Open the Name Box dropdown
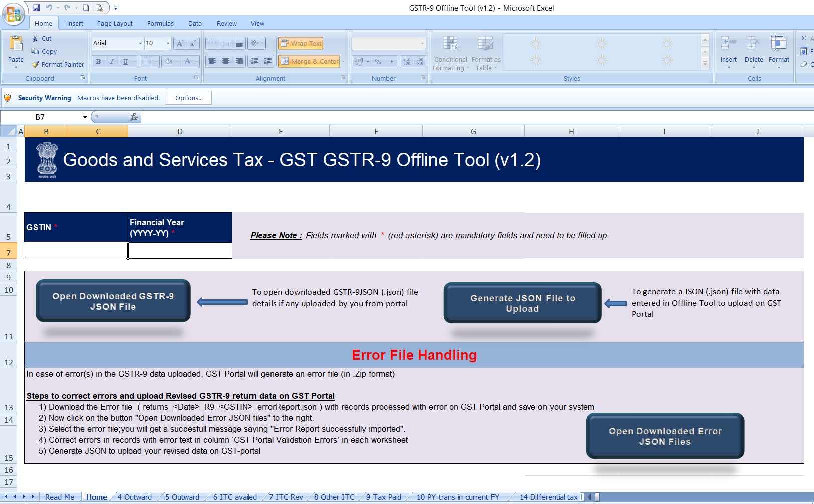 click(x=84, y=116)
